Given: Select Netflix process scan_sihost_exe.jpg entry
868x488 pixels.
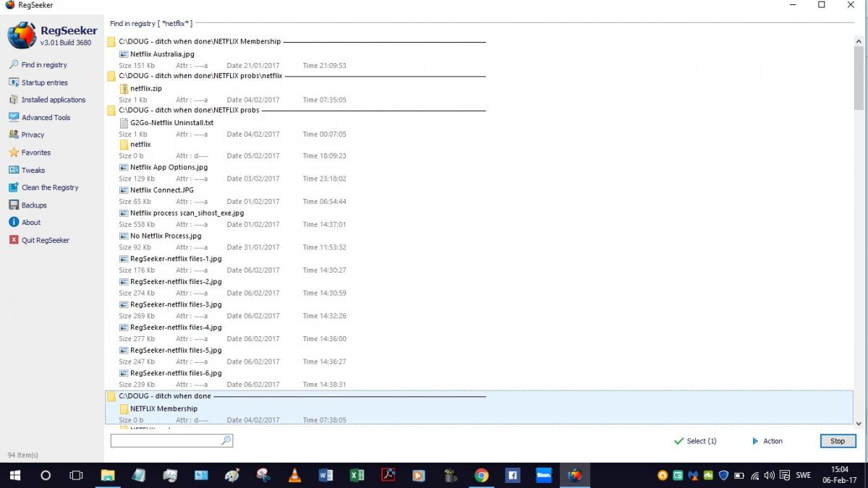Looking at the screenshot, I should [187, 213].
